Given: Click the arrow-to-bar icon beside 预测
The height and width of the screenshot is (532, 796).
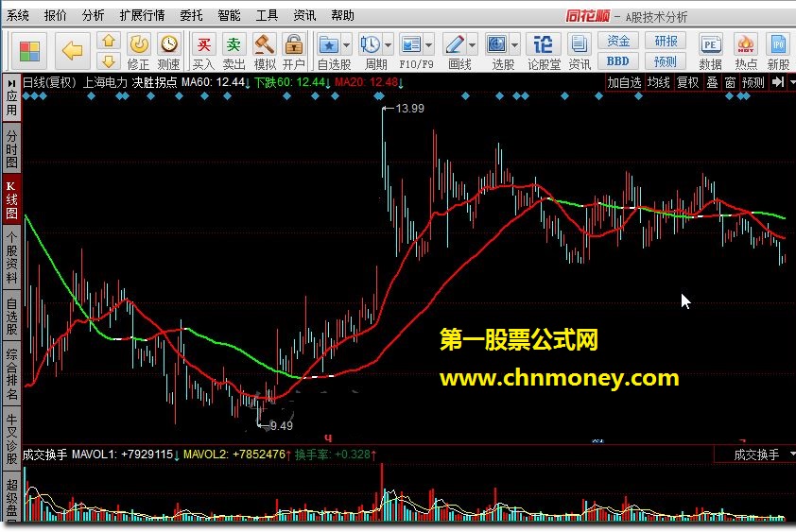Looking at the screenshot, I should pos(777,82).
